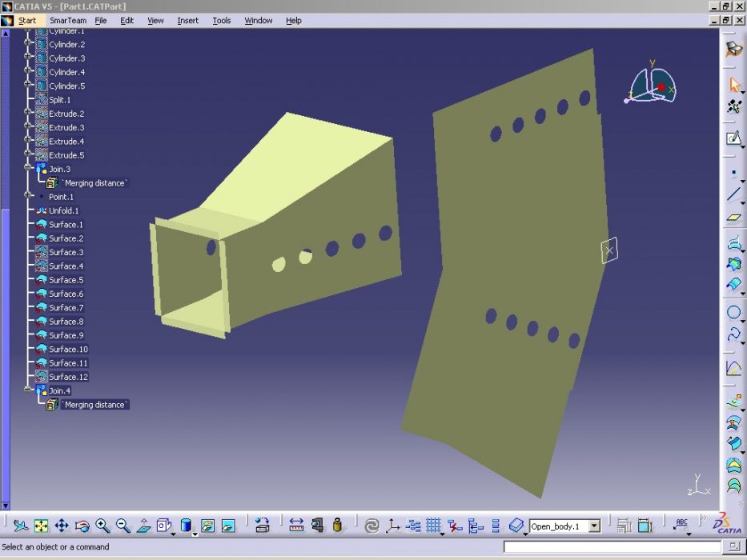Expand the Extrude.2 tree node
The image size is (747, 560).
pyautogui.click(x=28, y=114)
